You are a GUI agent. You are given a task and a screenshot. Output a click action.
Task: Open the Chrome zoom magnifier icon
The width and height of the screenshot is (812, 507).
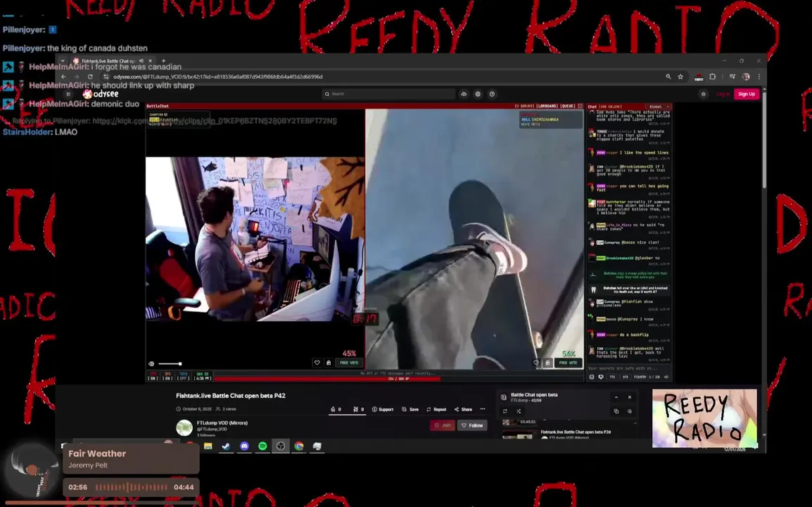(x=668, y=77)
